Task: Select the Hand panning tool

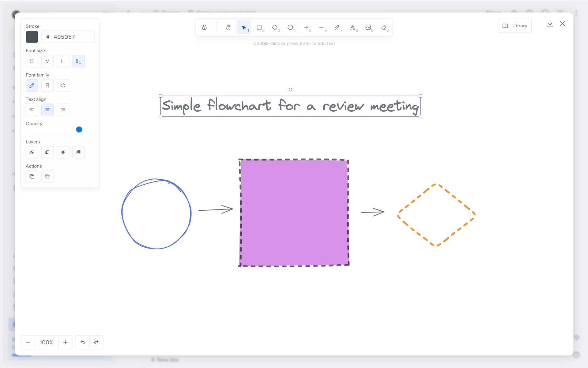Action: tap(228, 28)
